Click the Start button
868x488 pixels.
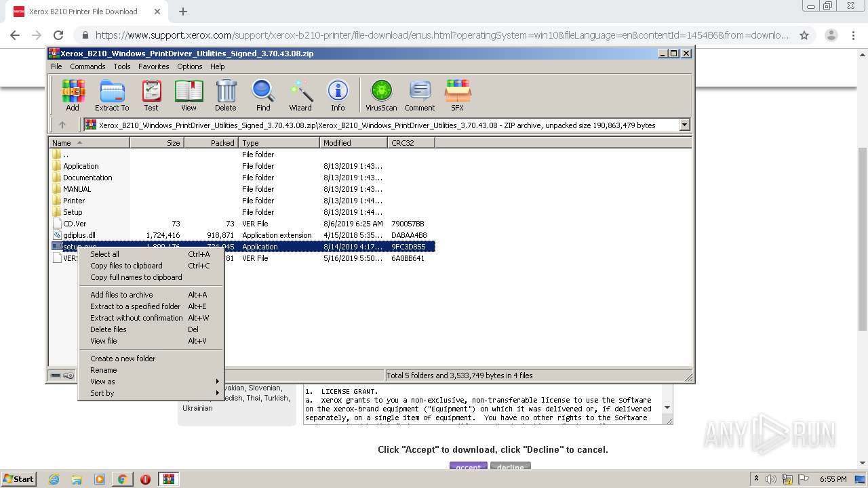tap(19, 479)
